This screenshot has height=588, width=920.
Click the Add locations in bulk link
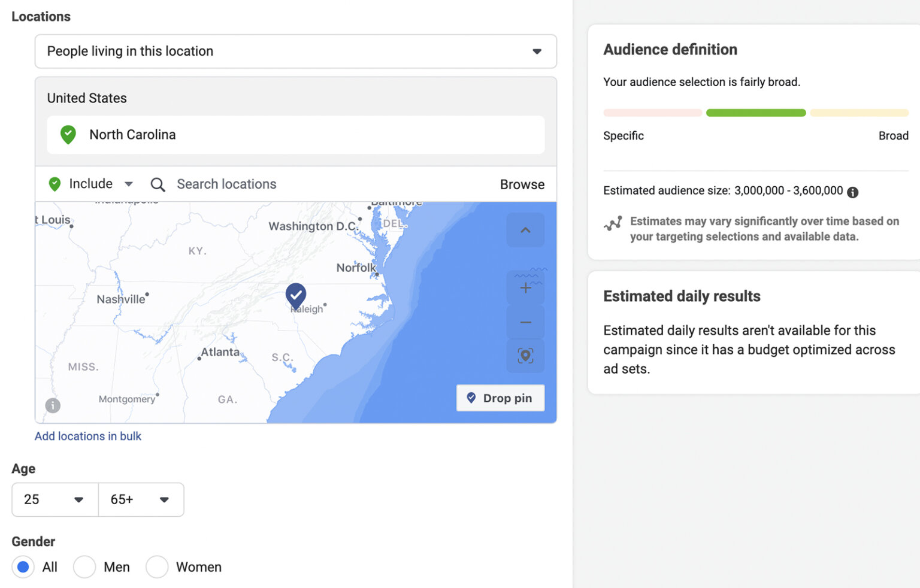click(x=87, y=436)
